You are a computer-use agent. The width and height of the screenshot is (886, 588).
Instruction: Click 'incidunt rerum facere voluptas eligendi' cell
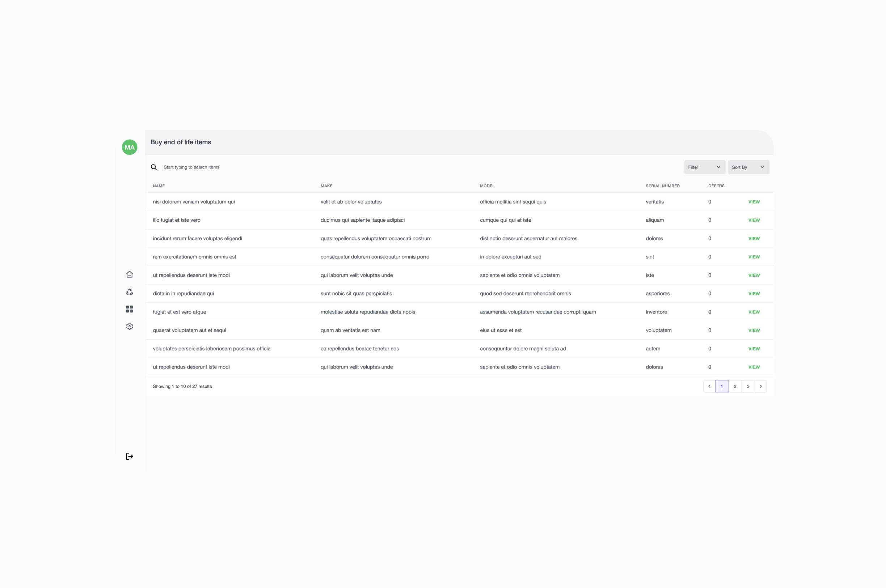[x=197, y=239]
